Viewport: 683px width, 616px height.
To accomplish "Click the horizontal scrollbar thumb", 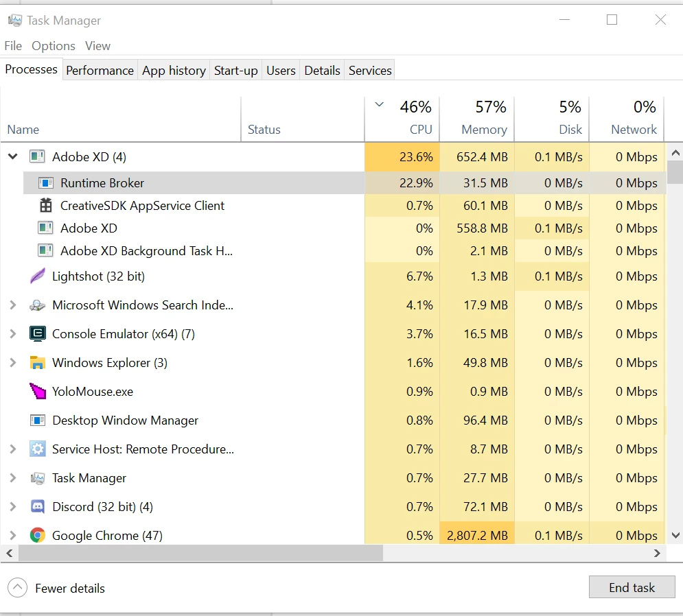I will [x=200, y=553].
